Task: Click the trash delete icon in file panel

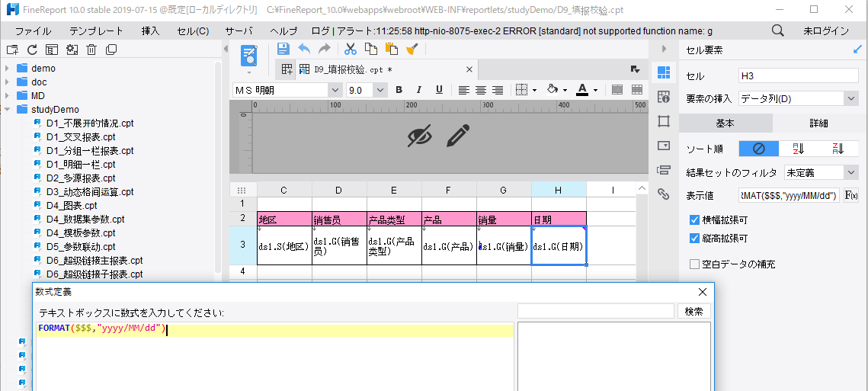Action: [91, 50]
